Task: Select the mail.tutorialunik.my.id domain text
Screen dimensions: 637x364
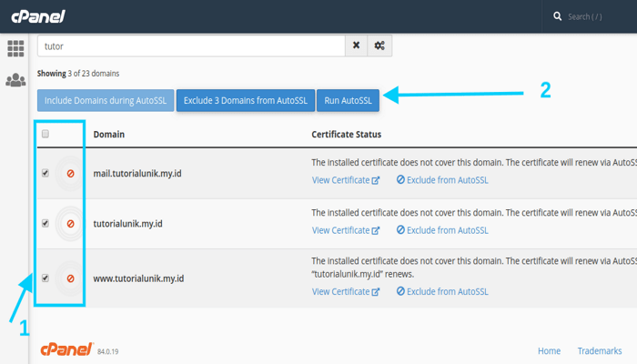Action: (137, 174)
